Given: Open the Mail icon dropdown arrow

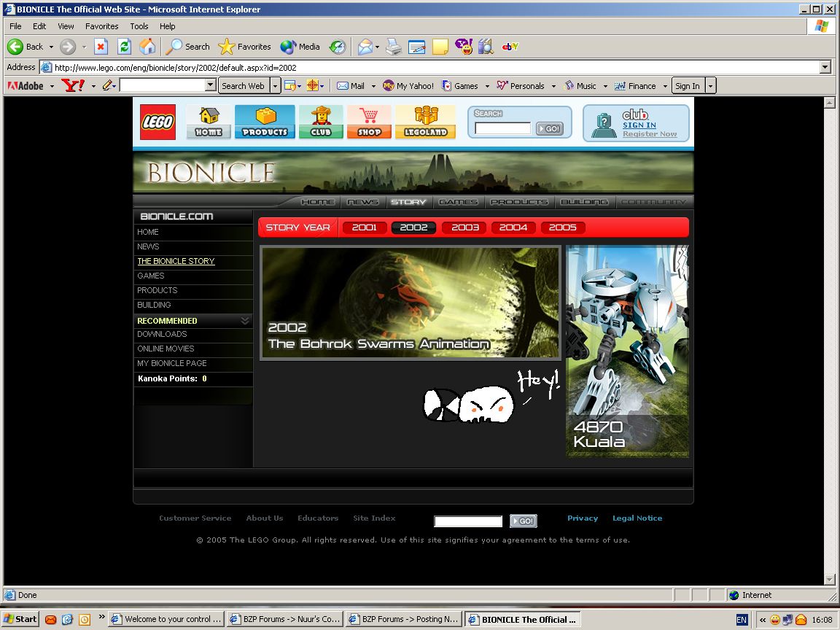Looking at the screenshot, I should [377, 47].
